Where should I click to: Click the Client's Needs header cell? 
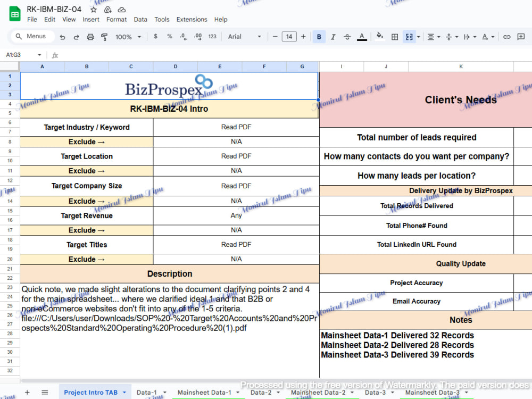click(460, 100)
